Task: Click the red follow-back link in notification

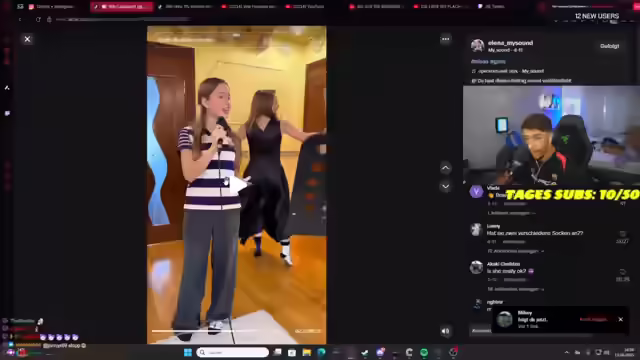Action: point(594,319)
